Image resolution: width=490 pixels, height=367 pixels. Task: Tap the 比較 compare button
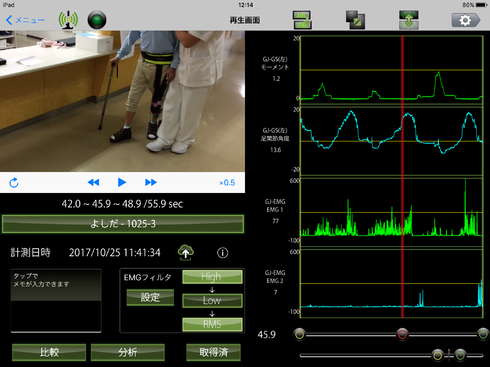coord(49,352)
